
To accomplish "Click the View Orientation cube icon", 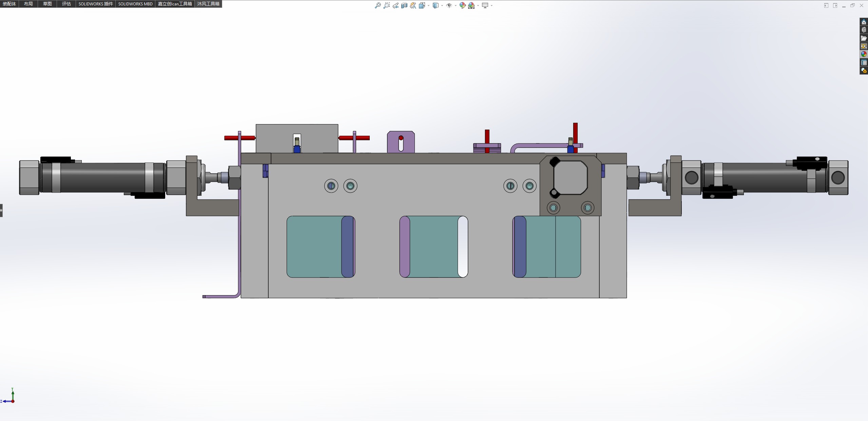I will (422, 5).
